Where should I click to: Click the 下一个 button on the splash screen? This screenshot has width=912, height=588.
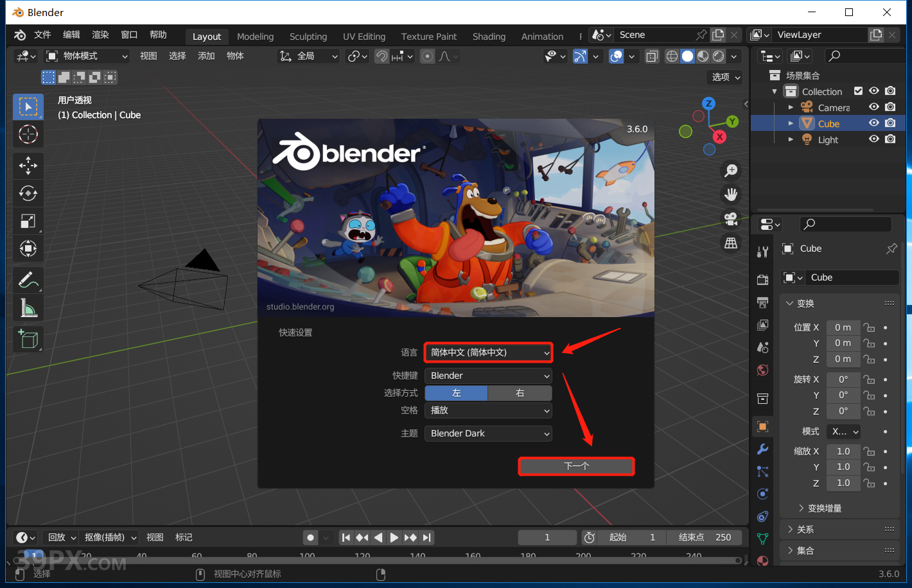point(575,466)
